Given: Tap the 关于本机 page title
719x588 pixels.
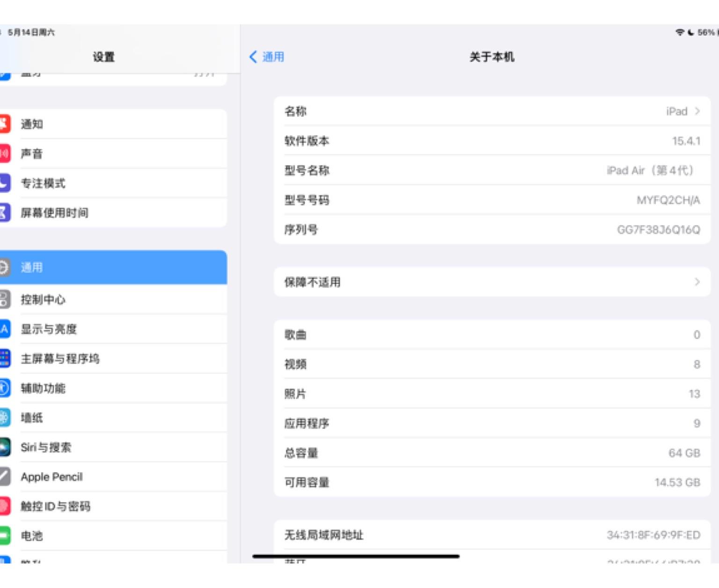Looking at the screenshot, I should click(x=492, y=57).
